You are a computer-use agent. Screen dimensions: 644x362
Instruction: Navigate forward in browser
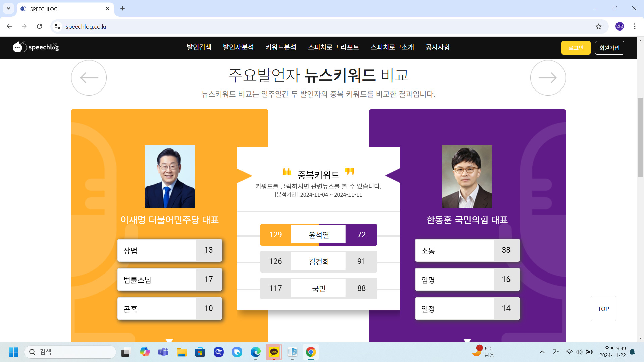point(24,26)
